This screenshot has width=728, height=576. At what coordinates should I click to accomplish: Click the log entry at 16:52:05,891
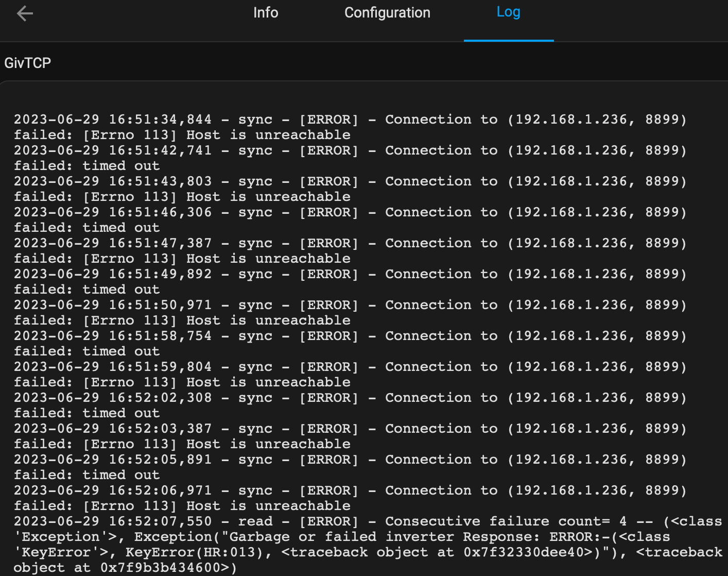point(350,467)
